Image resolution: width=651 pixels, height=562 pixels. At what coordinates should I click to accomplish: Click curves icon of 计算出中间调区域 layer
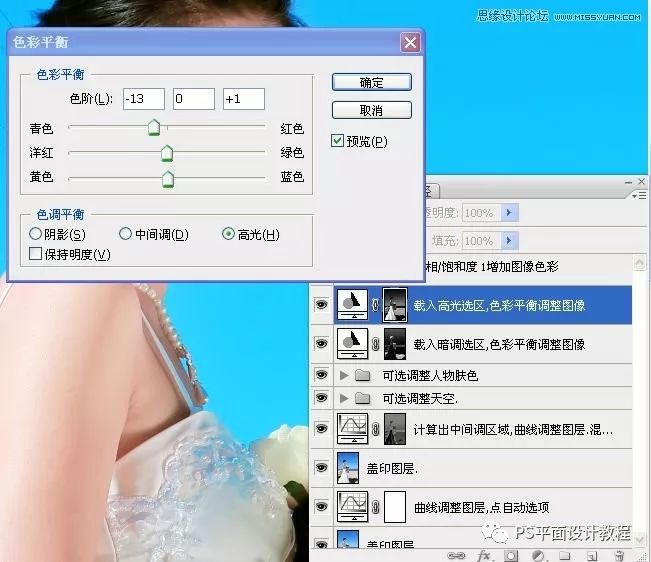[352, 428]
